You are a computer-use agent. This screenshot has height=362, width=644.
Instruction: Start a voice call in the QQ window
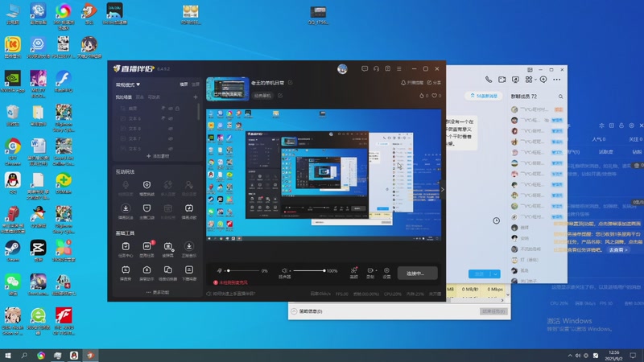click(x=489, y=80)
